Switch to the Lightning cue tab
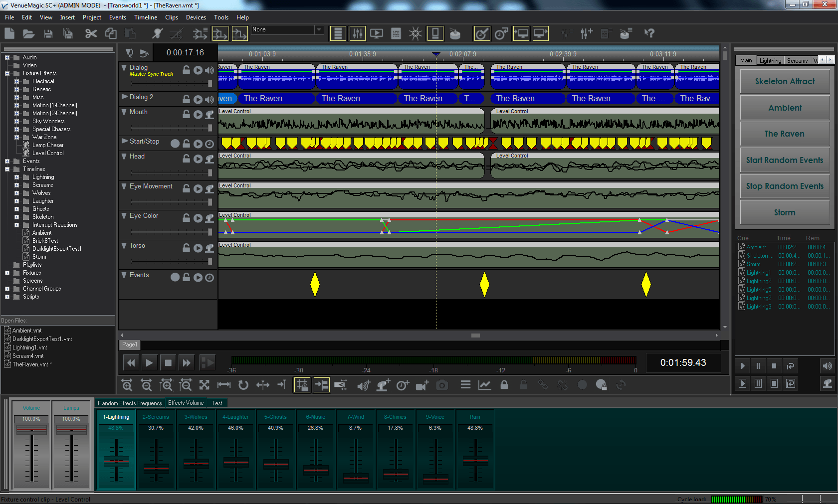838x504 pixels. point(770,61)
